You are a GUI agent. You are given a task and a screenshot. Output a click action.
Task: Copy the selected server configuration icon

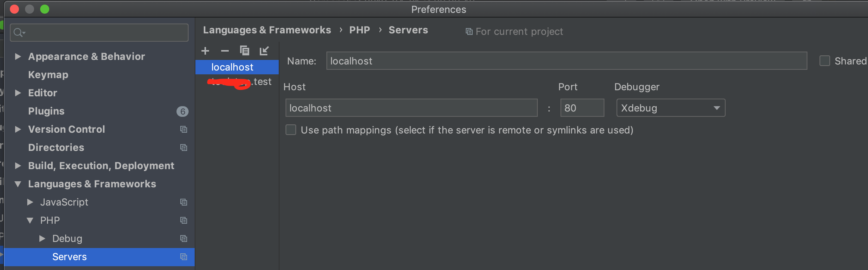point(245,51)
